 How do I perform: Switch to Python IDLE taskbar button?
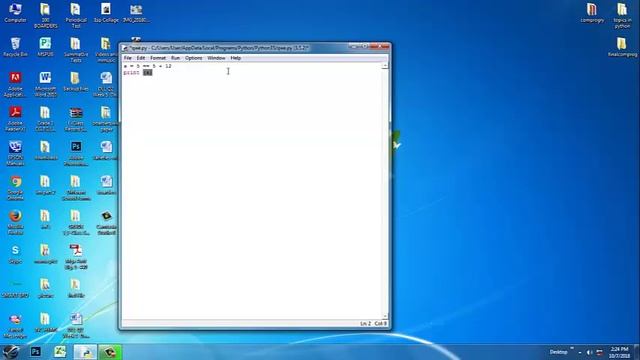pyautogui.click(x=85, y=352)
